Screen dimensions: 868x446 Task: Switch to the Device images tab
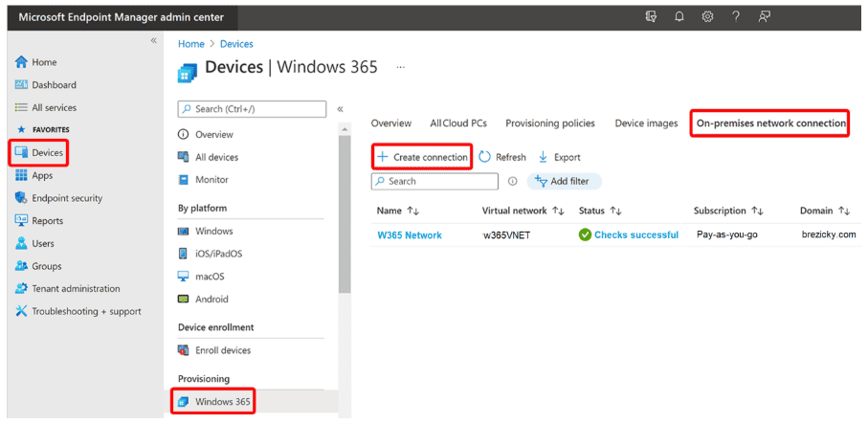click(646, 123)
